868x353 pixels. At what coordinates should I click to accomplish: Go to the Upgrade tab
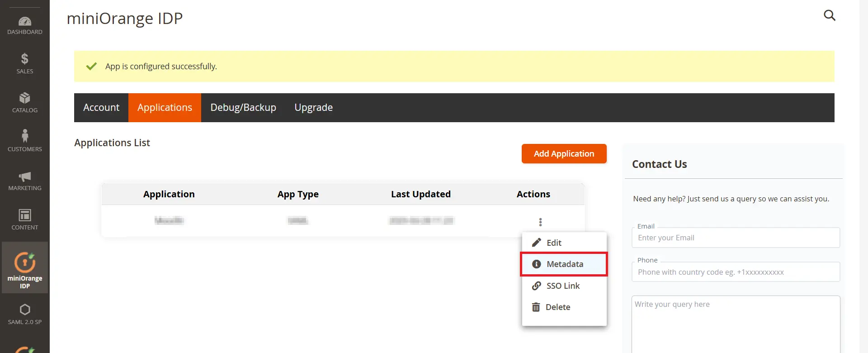313,108
